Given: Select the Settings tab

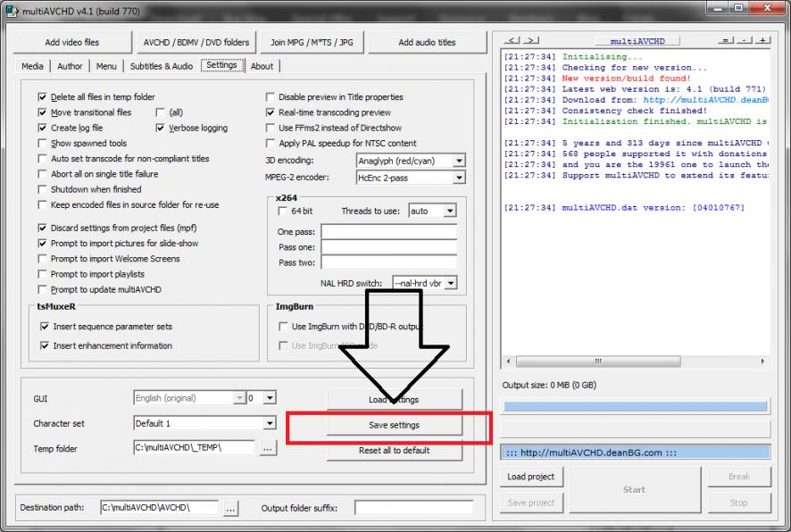Looking at the screenshot, I should (222, 65).
